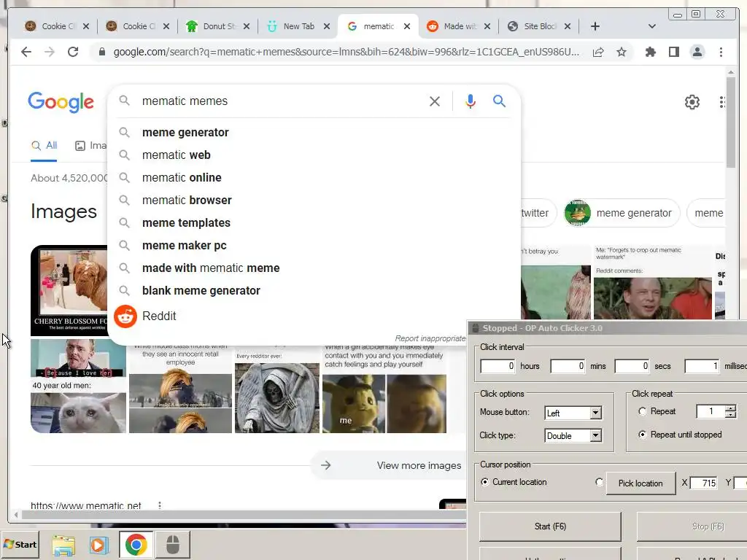Close the mematic tab

[407, 26]
